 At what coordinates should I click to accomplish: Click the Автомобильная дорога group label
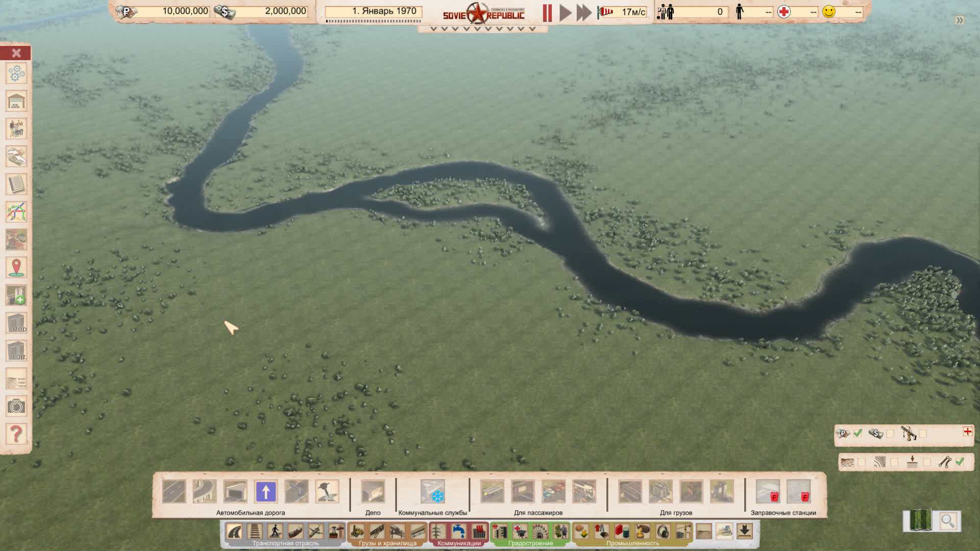(x=251, y=513)
